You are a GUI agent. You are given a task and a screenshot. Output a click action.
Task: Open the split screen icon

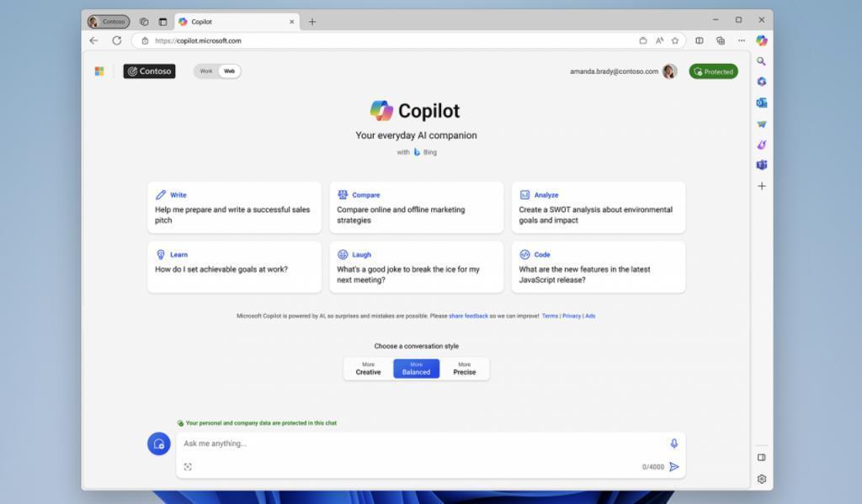(700, 40)
